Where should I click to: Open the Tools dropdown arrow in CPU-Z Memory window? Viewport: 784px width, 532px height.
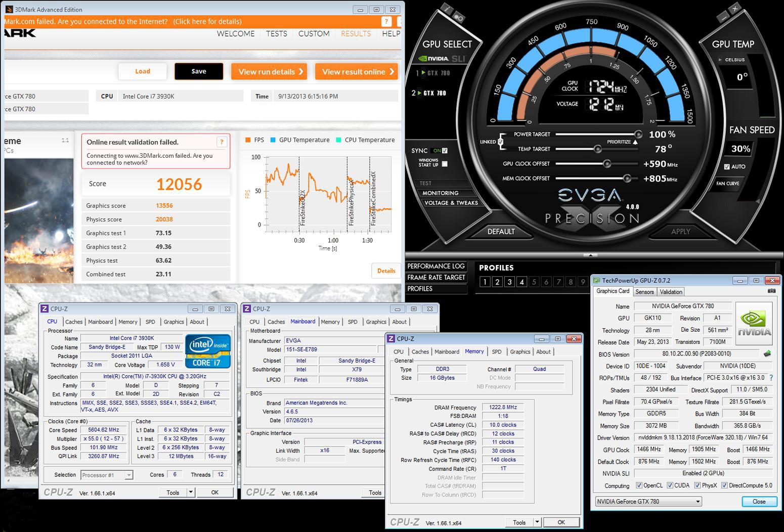(x=537, y=522)
